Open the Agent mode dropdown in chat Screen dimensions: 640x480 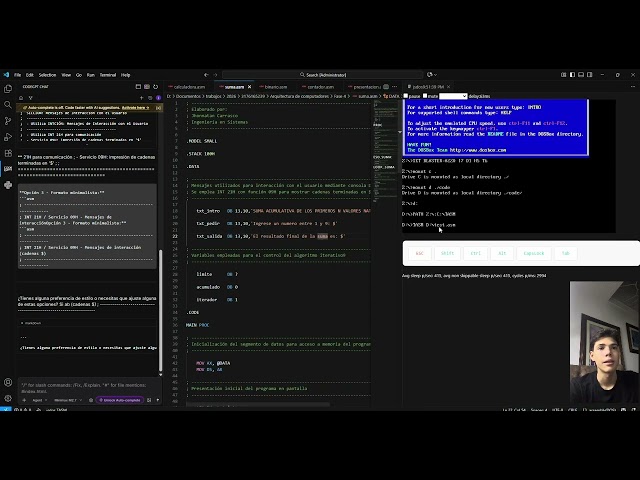(x=40, y=400)
